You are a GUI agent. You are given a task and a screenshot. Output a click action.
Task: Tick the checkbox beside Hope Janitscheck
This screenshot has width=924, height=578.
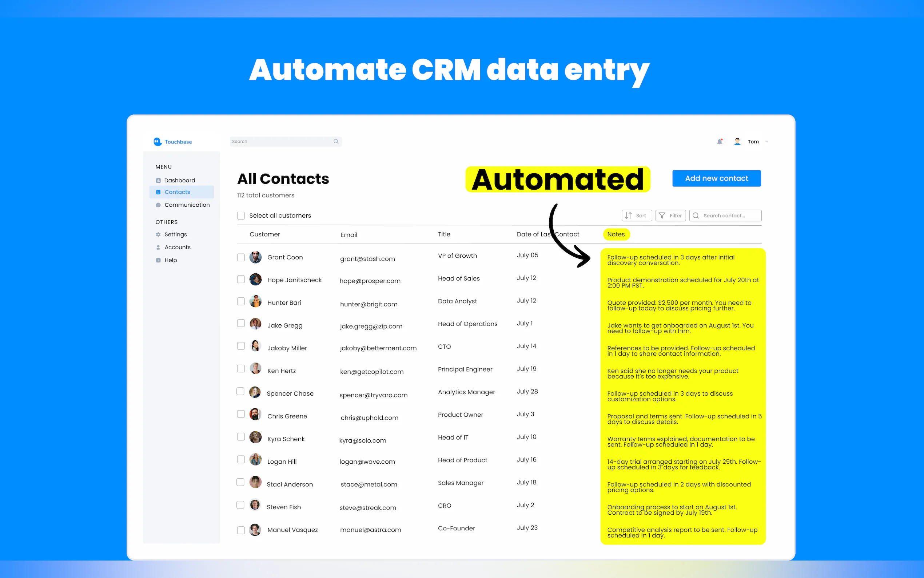pyautogui.click(x=241, y=280)
